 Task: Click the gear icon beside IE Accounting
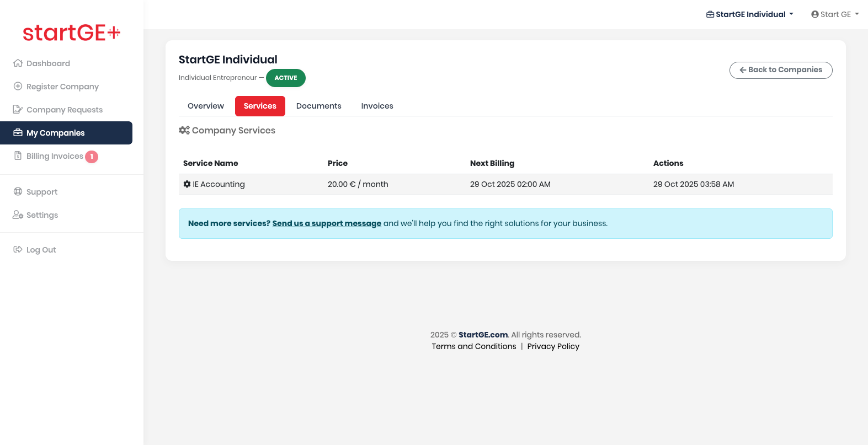[x=187, y=184]
